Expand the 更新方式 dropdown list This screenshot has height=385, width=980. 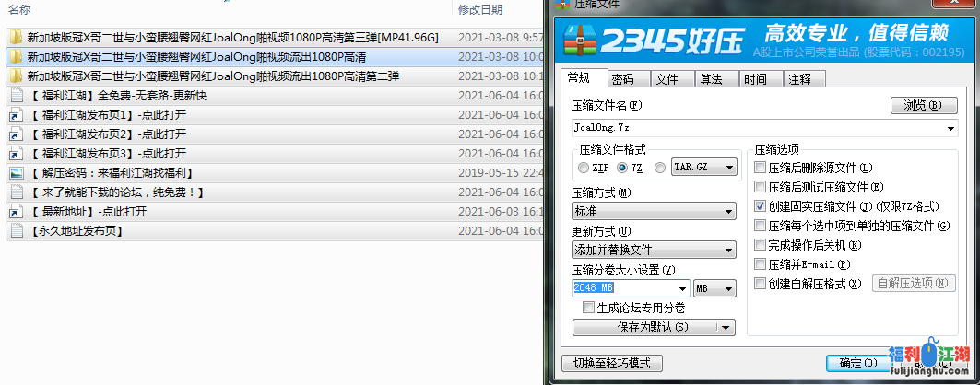tap(653, 250)
